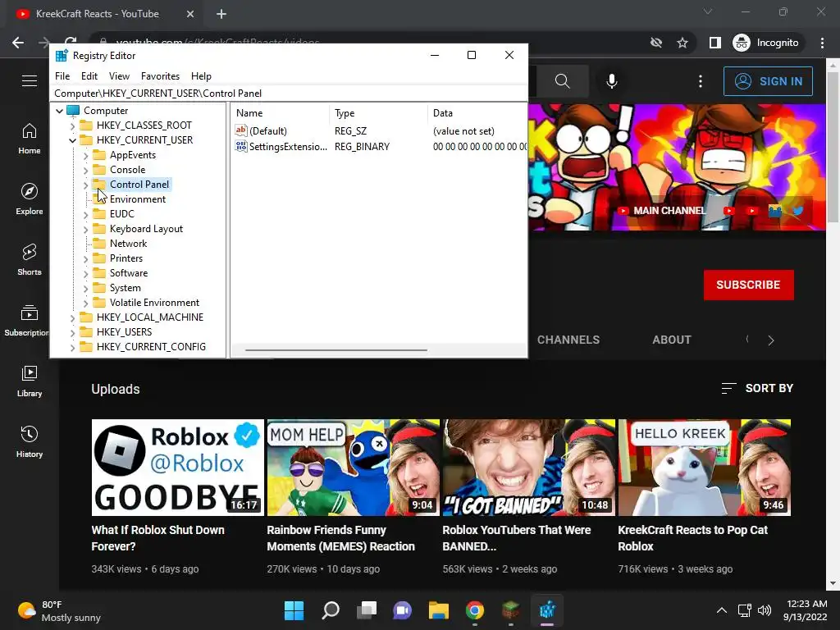Expand HKEY_USERS key
Viewport: 840px width, 630px height.
[x=72, y=333]
